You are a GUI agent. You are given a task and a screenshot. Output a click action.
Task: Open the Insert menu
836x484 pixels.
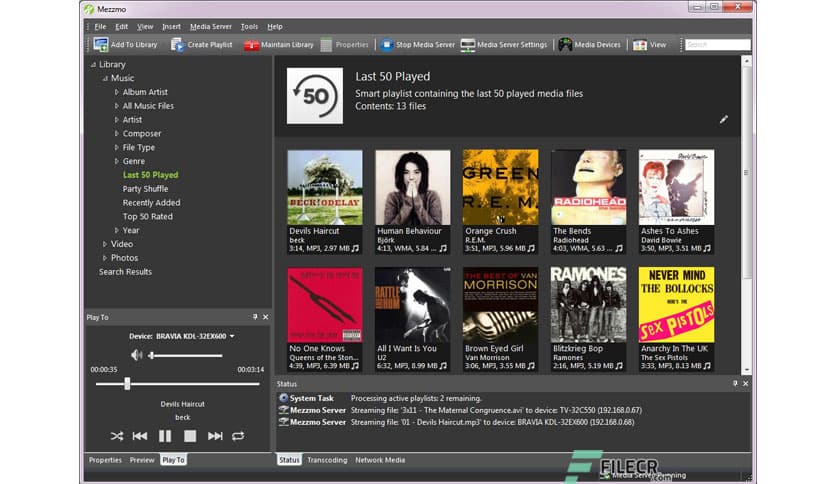coord(171,27)
